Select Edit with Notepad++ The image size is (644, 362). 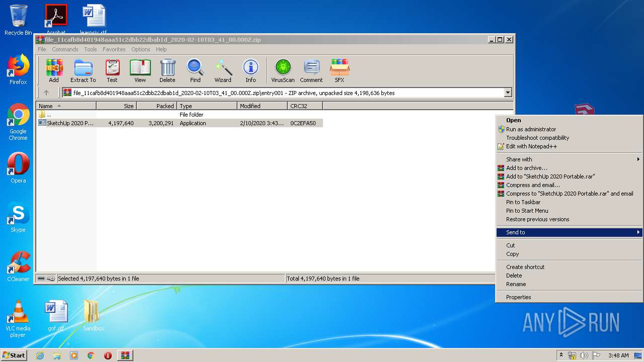pyautogui.click(x=570, y=146)
